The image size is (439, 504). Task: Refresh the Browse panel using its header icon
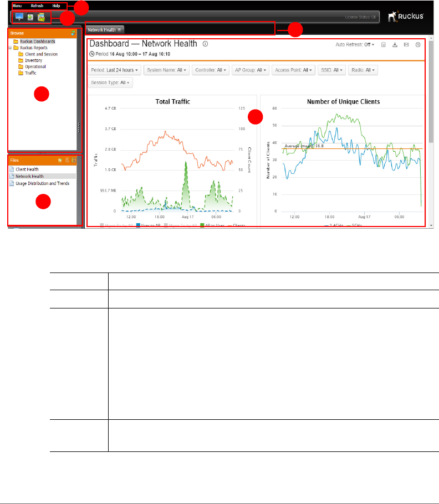(x=73, y=33)
